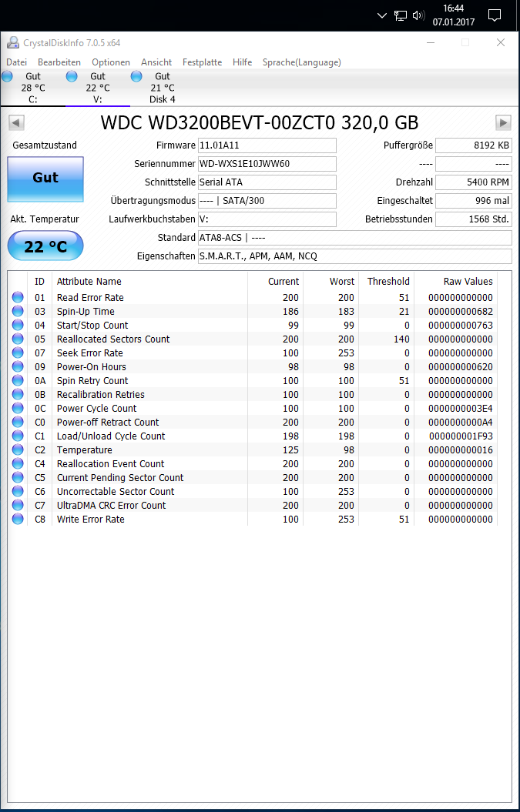Click the status orb for Reallocated Sectors Count
The height and width of the screenshot is (812, 520).
[x=18, y=339]
